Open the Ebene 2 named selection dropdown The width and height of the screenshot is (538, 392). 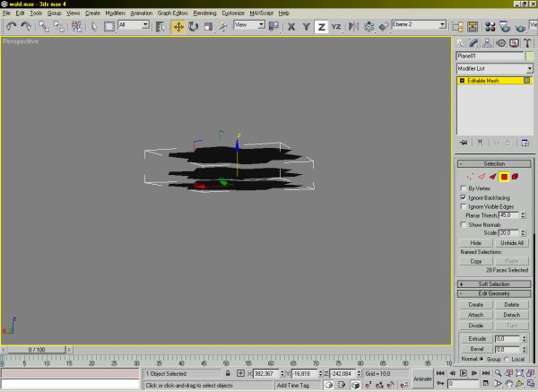pos(443,24)
